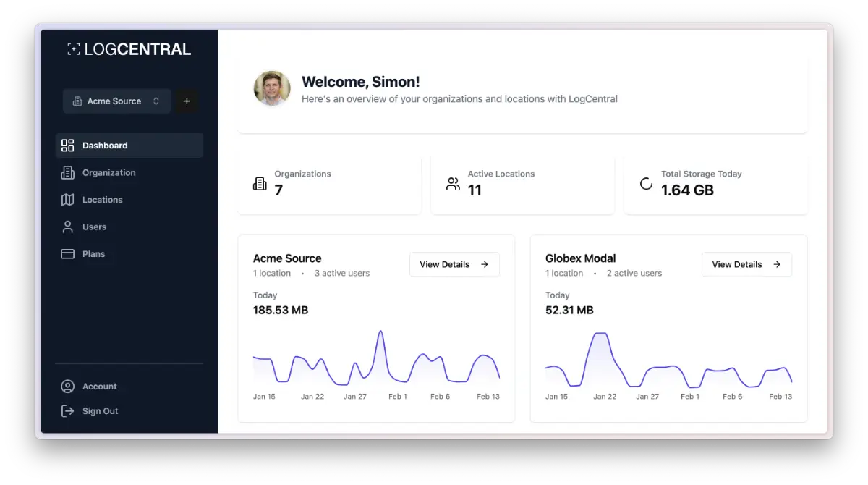Select the Active Locations stat card

522,184
